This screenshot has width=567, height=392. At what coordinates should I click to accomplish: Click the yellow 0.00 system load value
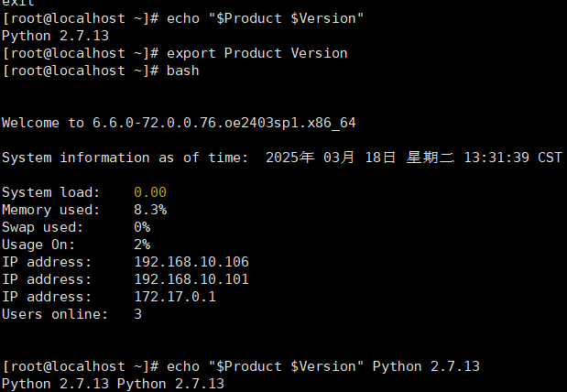point(150,192)
